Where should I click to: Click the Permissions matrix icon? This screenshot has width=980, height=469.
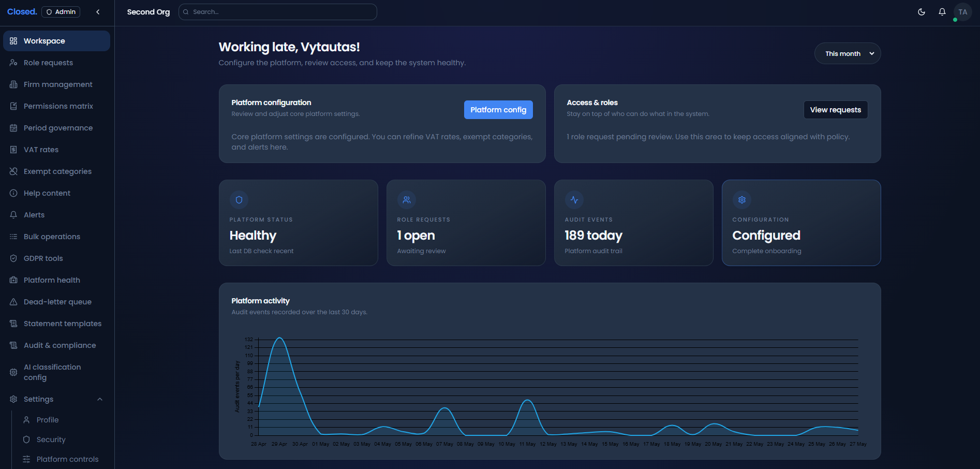point(13,106)
